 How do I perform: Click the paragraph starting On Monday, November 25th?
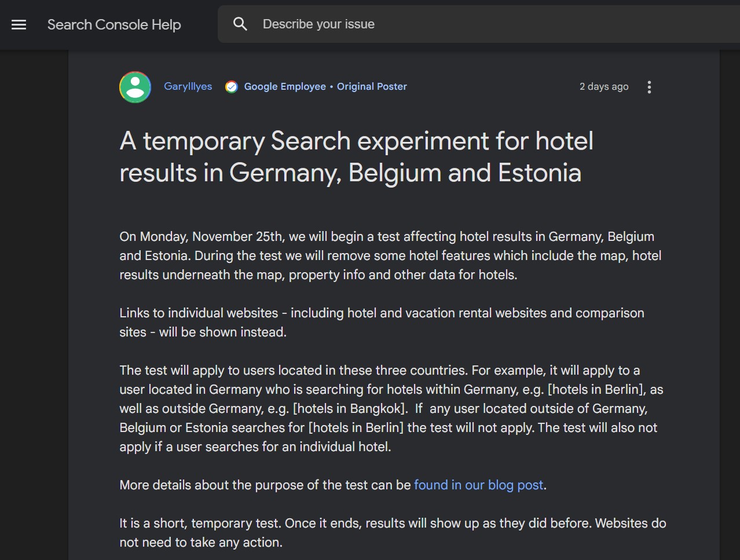[390, 255]
